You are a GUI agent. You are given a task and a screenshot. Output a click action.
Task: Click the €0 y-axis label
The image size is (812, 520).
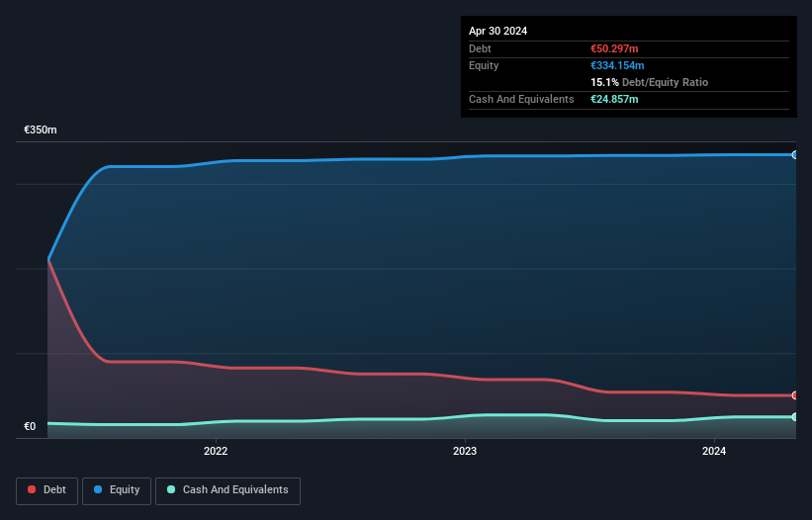(x=30, y=426)
